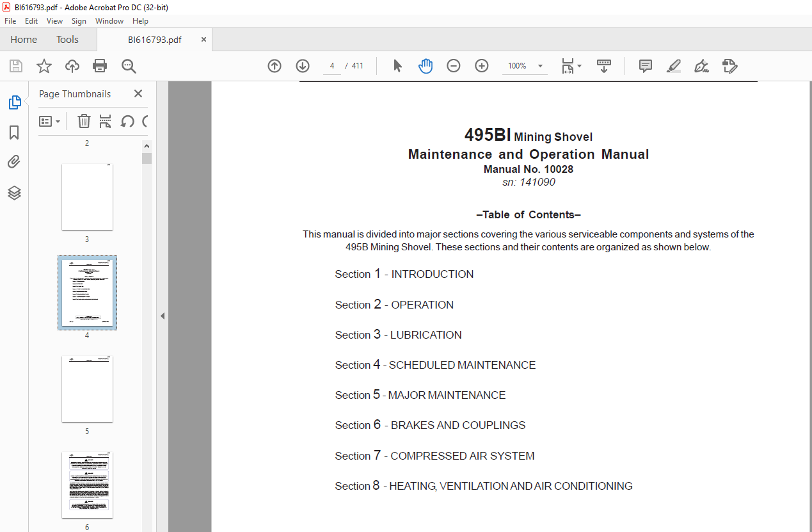The width and height of the screenshot is (812, 532).
Task: Switch to the Tools tab
Action: (67, 40)
